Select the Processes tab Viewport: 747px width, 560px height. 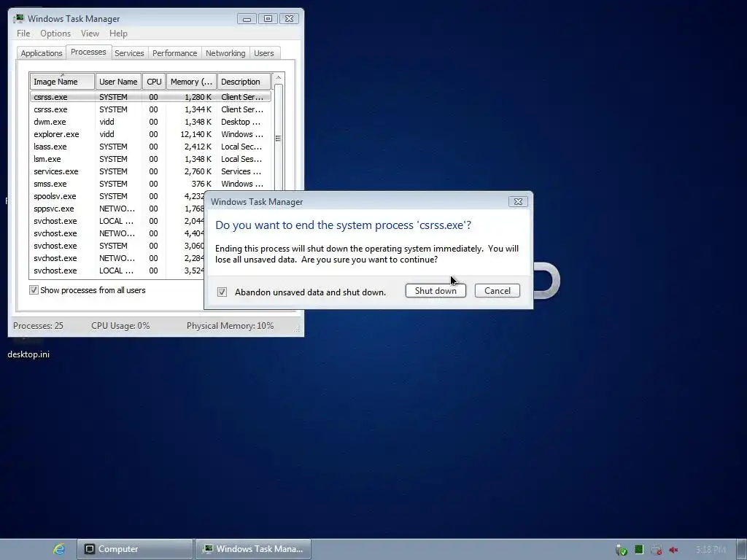point(88,52)
